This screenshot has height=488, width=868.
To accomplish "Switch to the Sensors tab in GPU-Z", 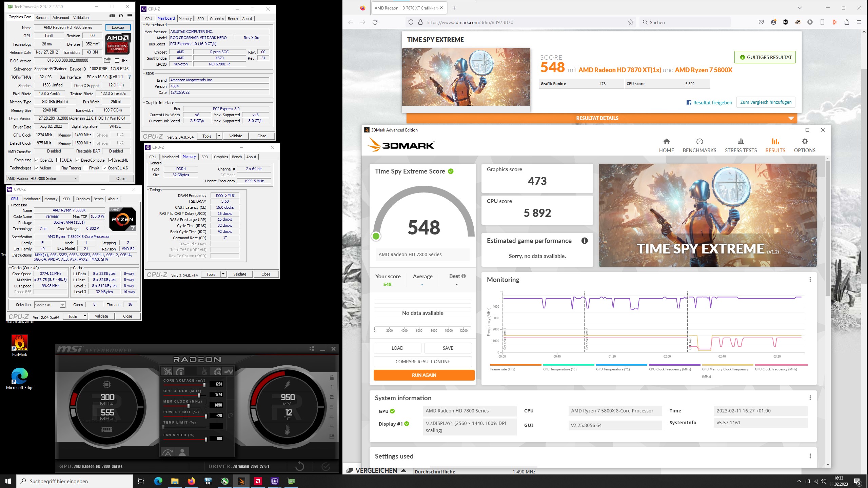I will (42, 18).
